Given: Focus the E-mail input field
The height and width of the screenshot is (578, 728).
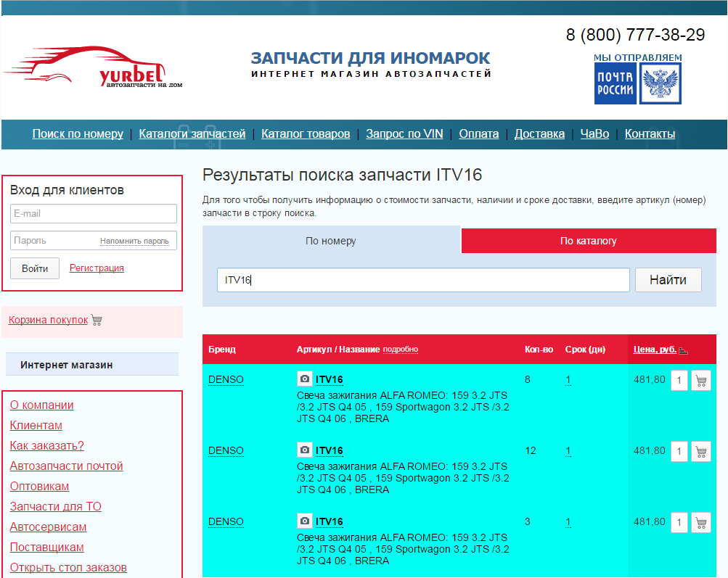Looking at the screenshot, I should [94, 214].
